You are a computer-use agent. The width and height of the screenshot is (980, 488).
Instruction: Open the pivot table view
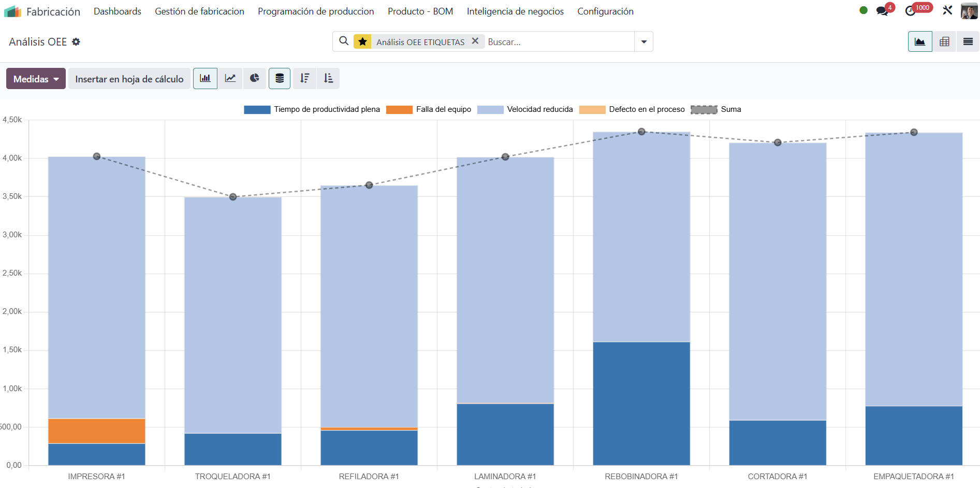pyautogui.click(x=944, y=42)
